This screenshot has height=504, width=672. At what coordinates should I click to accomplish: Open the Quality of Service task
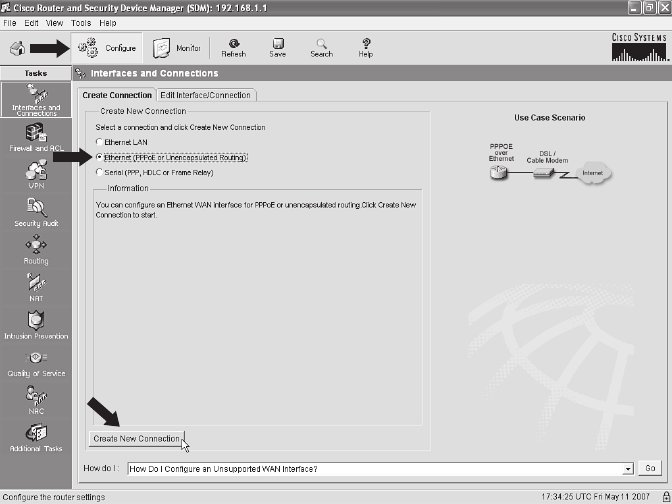coord(36,363)
